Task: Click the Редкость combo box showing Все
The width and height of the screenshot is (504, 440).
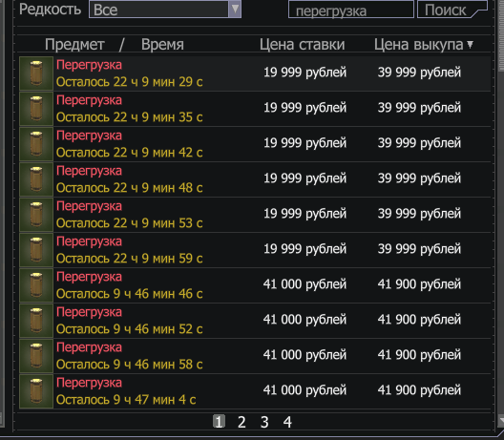Action: coord(165,9)
